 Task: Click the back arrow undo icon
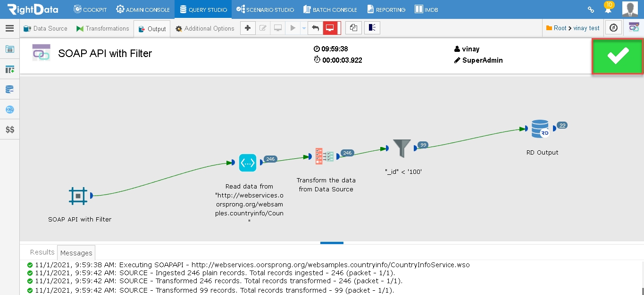click(x=316, y=28)
